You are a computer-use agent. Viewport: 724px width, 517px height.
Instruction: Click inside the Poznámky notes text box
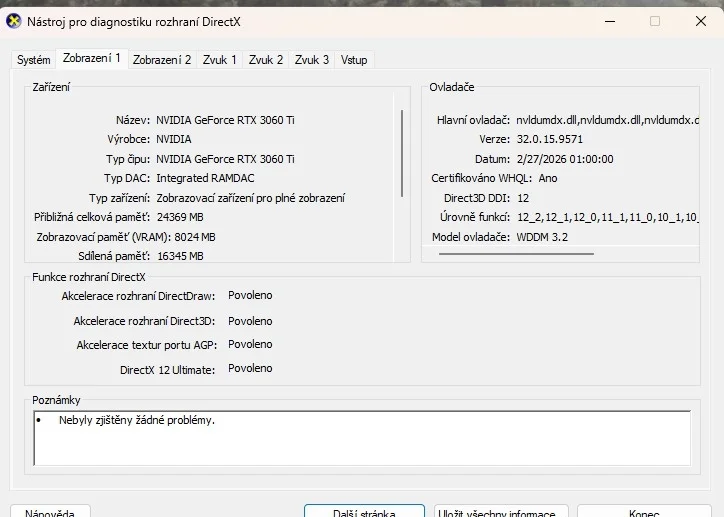(x=361, y=438)
